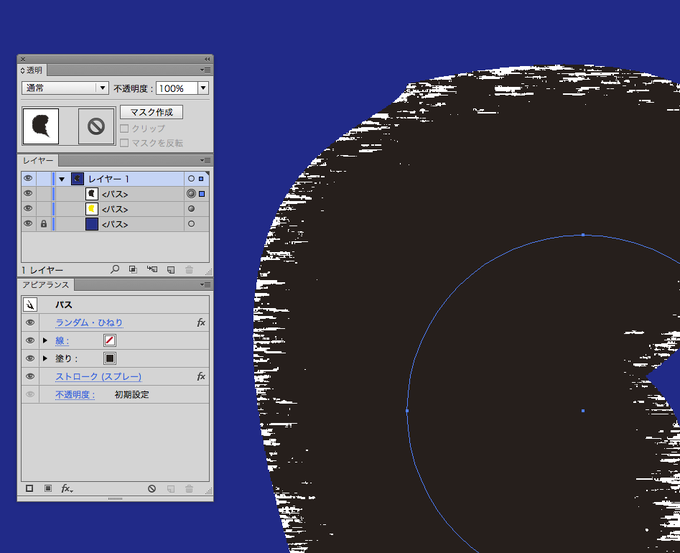Select the アピアランス panel tab
Viewport: 680px width, 553px height.
(46, 285)
